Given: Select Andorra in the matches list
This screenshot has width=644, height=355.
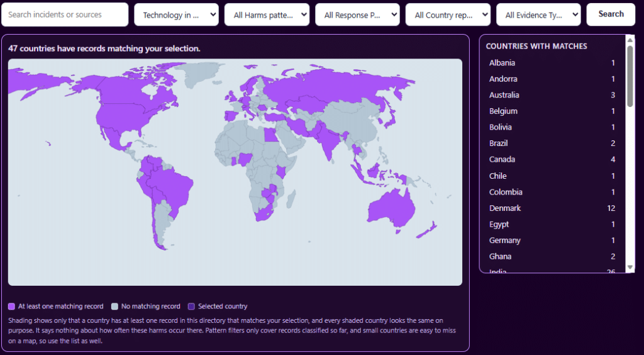Looking at the screenshot, I should 552,79.
